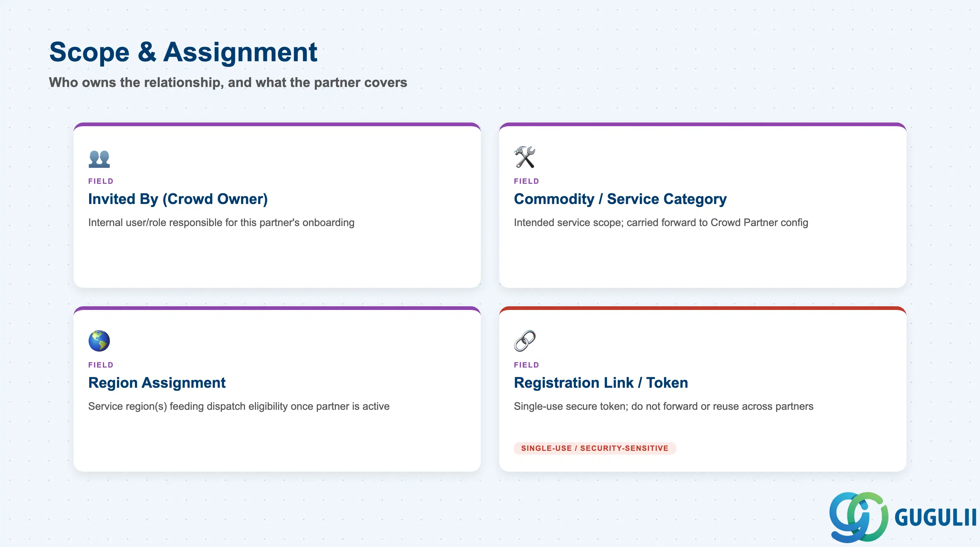Open the Region Assignment card title
The height and width of the screenshot is (547, 980).
pyautogui.click(x=157, y=383)
